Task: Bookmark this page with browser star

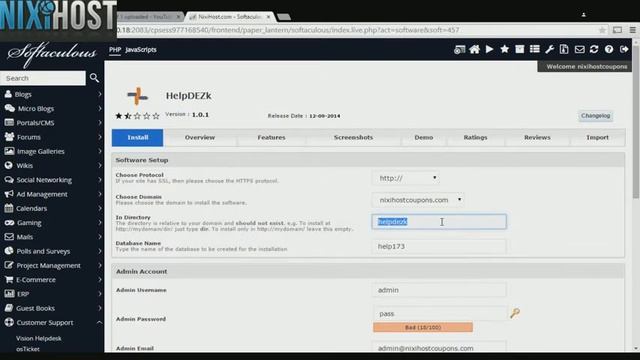Action: point(602,30)
